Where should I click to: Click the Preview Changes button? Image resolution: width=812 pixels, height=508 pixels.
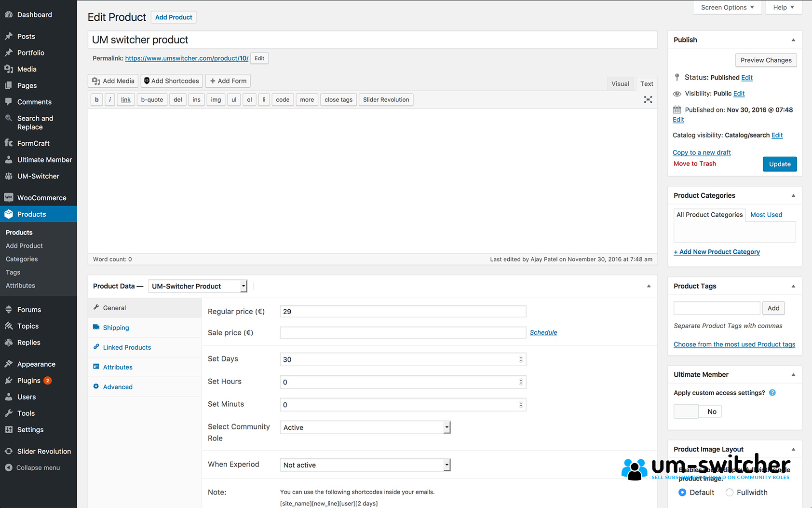click(766, 60)
